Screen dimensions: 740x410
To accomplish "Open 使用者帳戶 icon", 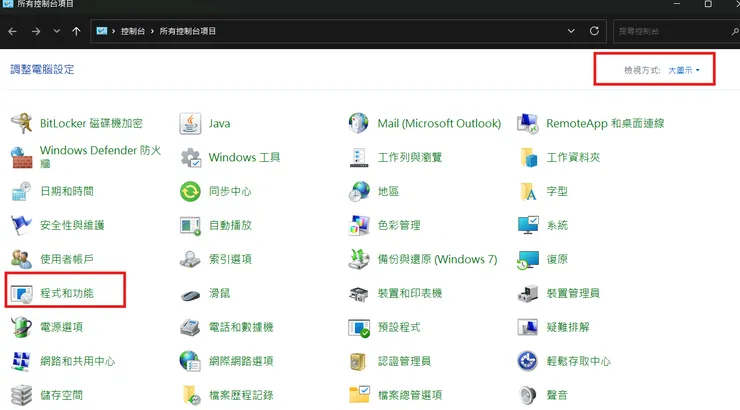I will click(x=22, y=259).
